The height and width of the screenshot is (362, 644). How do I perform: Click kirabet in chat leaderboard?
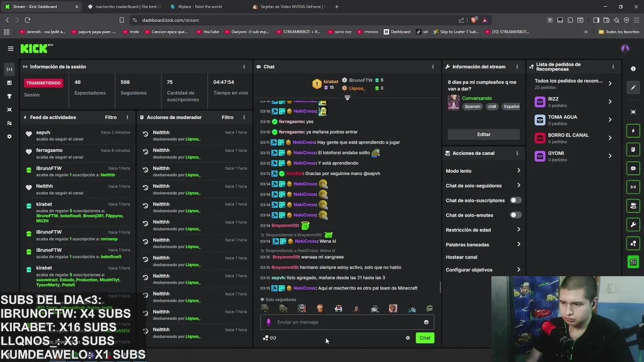[331, 81]
